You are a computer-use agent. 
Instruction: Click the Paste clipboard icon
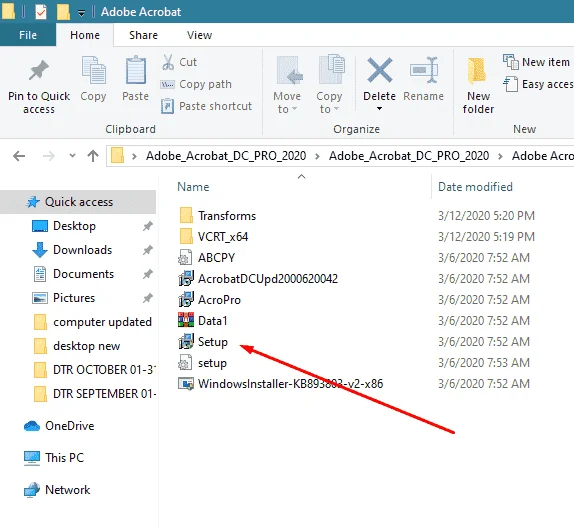coord(135,71)
